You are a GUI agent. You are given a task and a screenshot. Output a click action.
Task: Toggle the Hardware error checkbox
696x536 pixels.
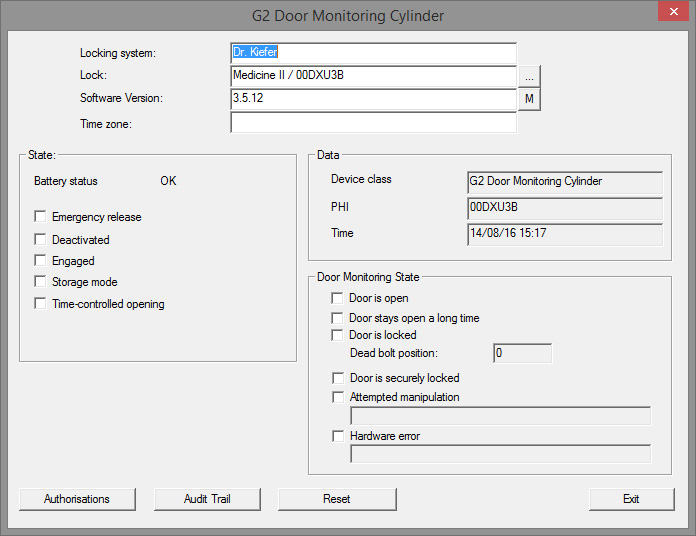[338, 436]
